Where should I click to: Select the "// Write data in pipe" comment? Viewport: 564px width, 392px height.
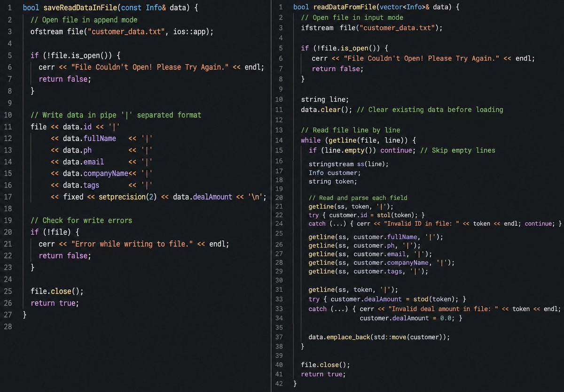point(116,115)
